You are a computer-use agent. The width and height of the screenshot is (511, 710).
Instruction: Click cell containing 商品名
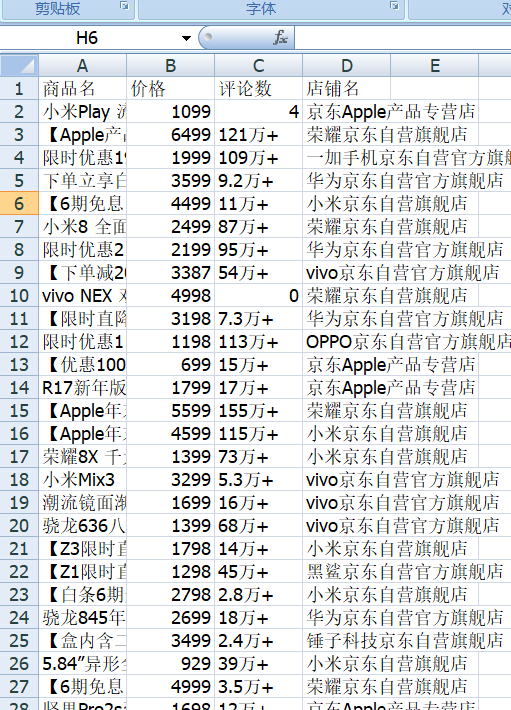tap(82, 88)
